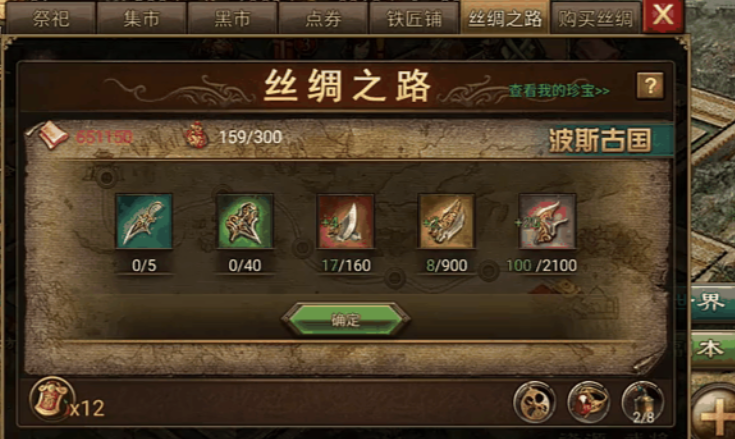Viewport: 735px width, 439px height.
Task: Confirm with the green 确定 button
Action: [346, 320]
